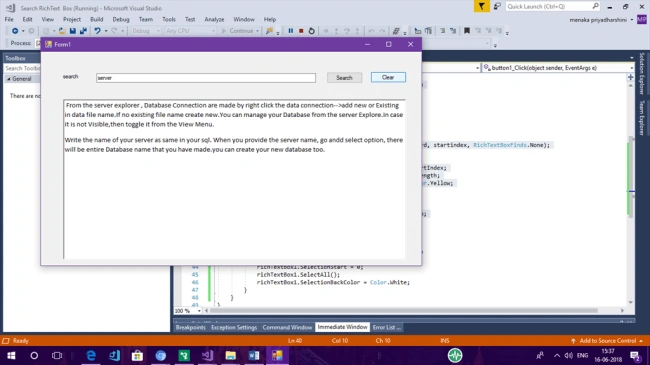Image resolution: width=650 pixels, height=365 pixels.
Task: Click the bookmark toolbar icon
Action: [x=467, y=31]
